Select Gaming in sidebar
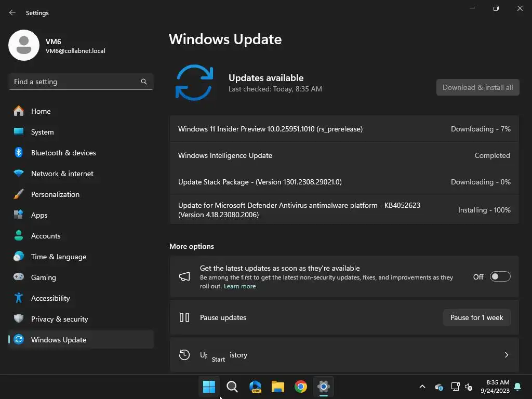Viewport: 532px width, 399px height. click(81, 277)
